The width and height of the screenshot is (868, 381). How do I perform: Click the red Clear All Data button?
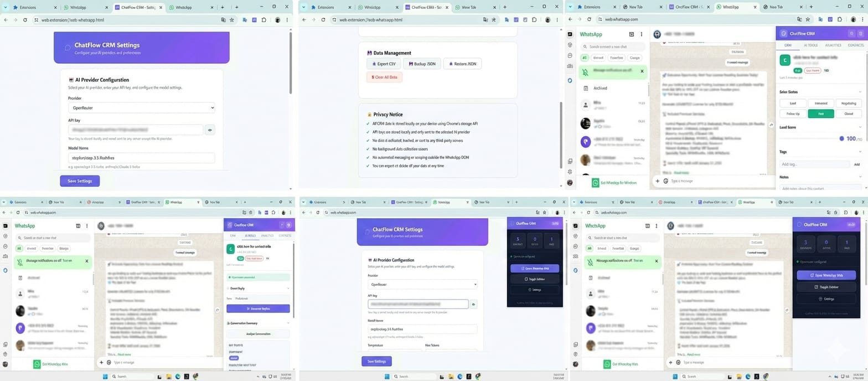(x=384, y=77)
